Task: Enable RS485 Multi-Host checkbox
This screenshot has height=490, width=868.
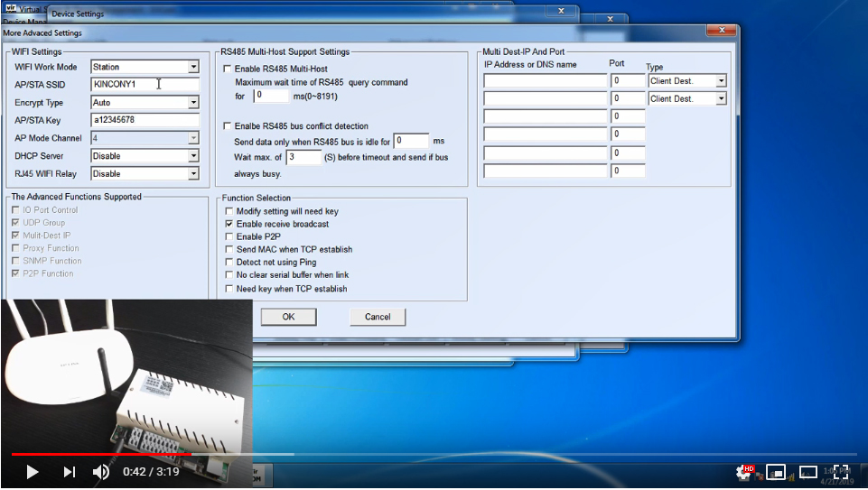Action: (227, 69)
